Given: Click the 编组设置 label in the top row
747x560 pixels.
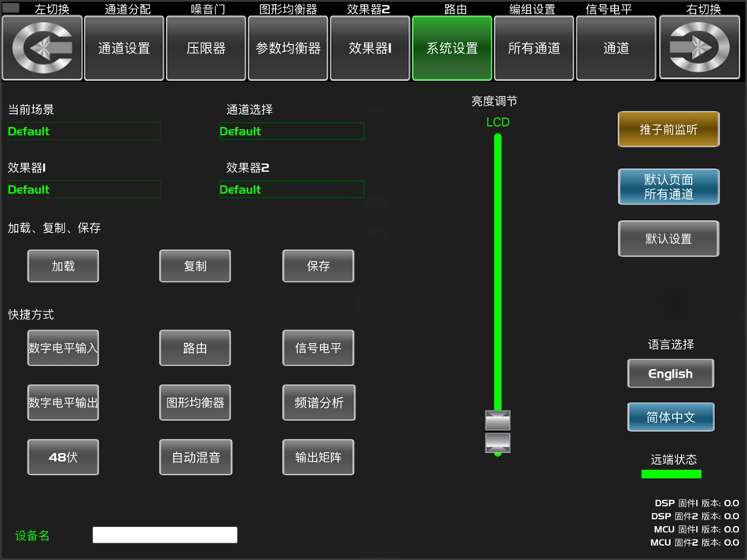Looking at the screenshot, I should tap(532, 9).
